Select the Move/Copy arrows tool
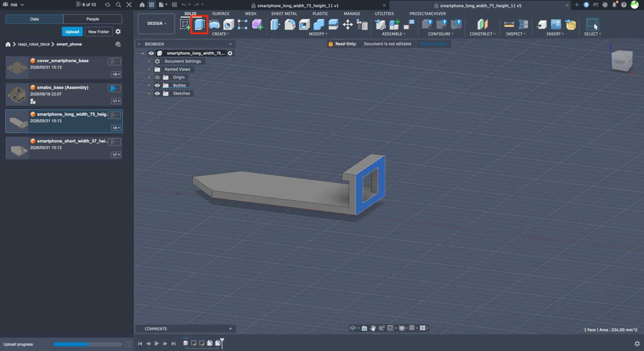 pos(348,24)
